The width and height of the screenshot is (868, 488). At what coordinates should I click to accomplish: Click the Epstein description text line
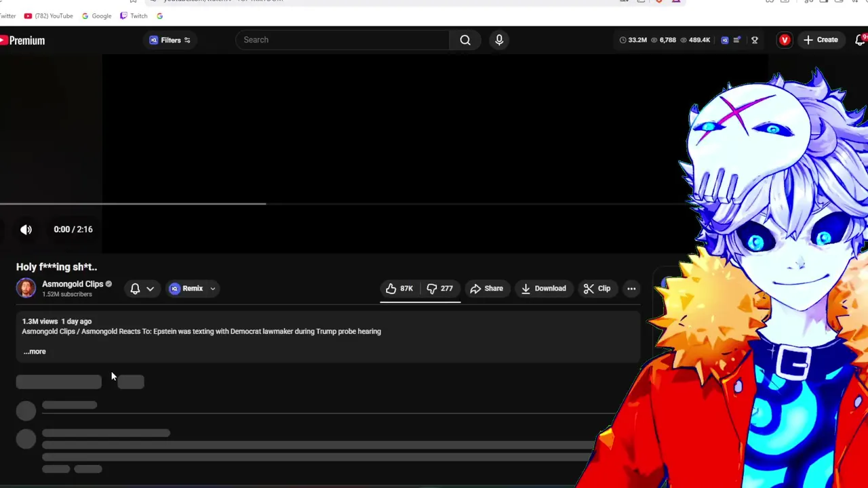pyautogui.click(x=201, y=331)
